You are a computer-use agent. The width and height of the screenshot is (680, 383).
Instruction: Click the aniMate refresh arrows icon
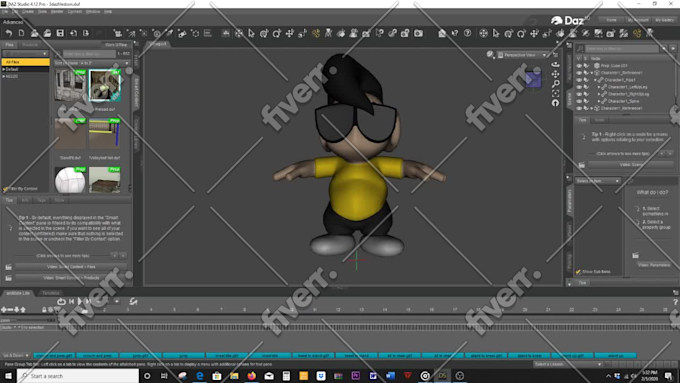point(134,301)
